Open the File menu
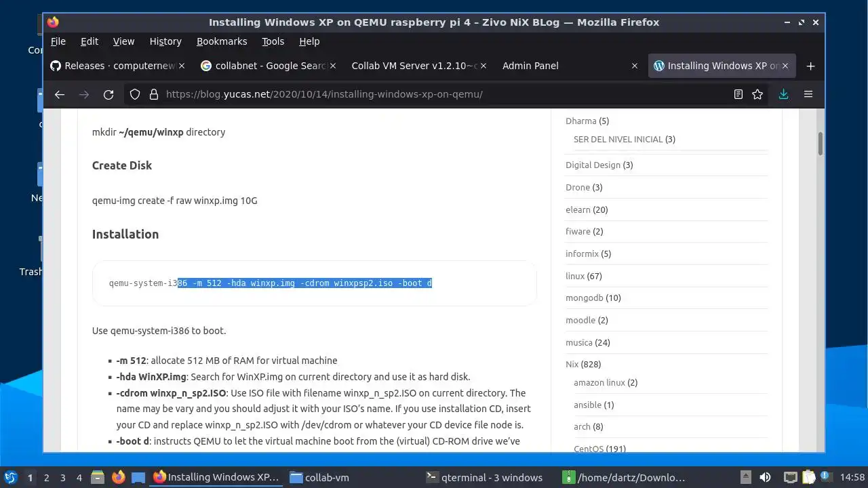Viewport: 868px width, 488px height. click(x=58, y=41)
